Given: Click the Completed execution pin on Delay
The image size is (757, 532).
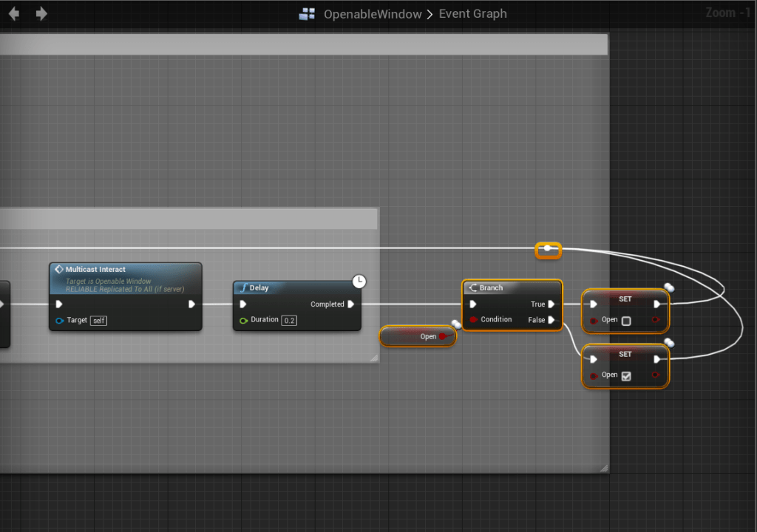Looking at the screenshot, I should click(x=350, y=304).
